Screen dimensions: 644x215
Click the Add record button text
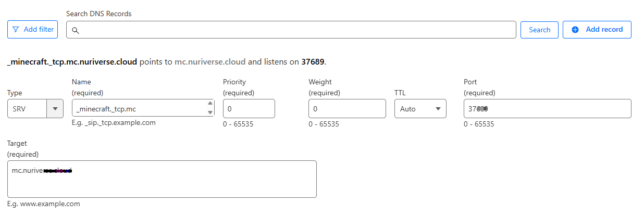tap(604, 30)
